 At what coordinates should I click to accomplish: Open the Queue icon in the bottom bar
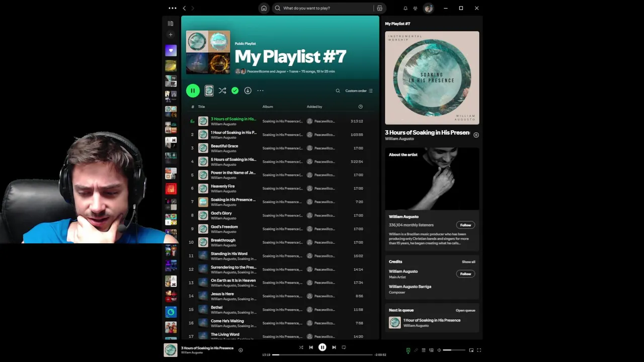coord(424,350)
